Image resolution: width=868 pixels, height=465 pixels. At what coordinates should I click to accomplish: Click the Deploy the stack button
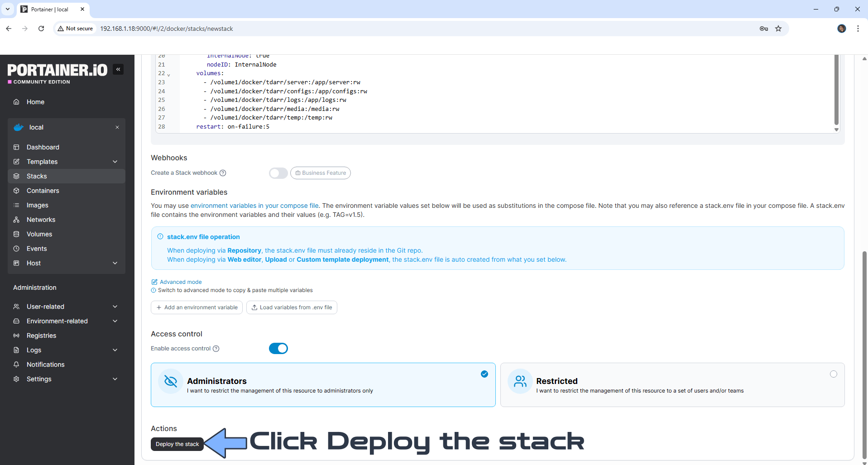[177, 444]
